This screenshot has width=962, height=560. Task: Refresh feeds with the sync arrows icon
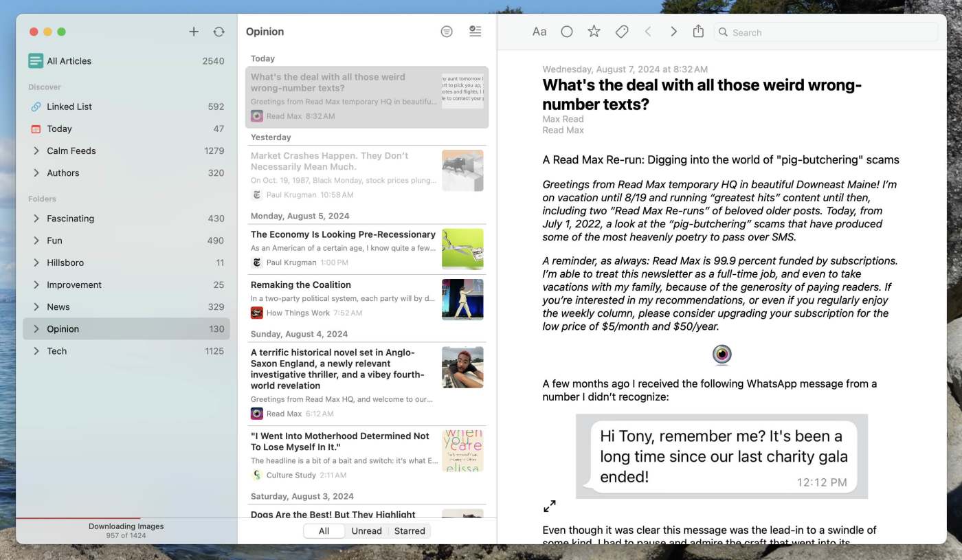pyautogui.click(x=219, y=32)
